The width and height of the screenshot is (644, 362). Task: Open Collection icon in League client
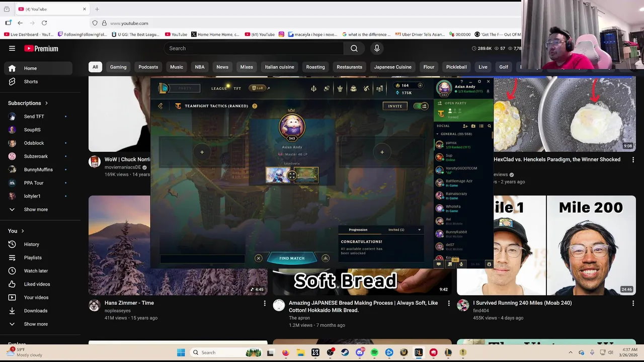click(x=353, y=88)
